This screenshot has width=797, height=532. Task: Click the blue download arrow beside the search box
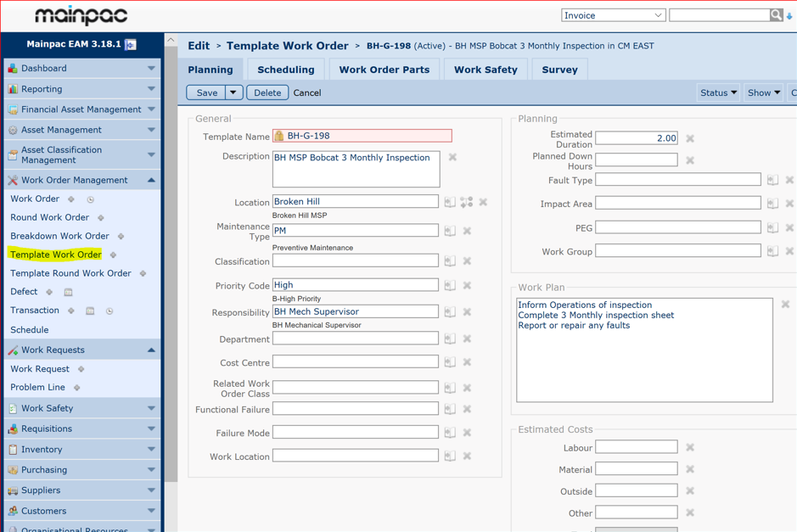coord(788,14)
